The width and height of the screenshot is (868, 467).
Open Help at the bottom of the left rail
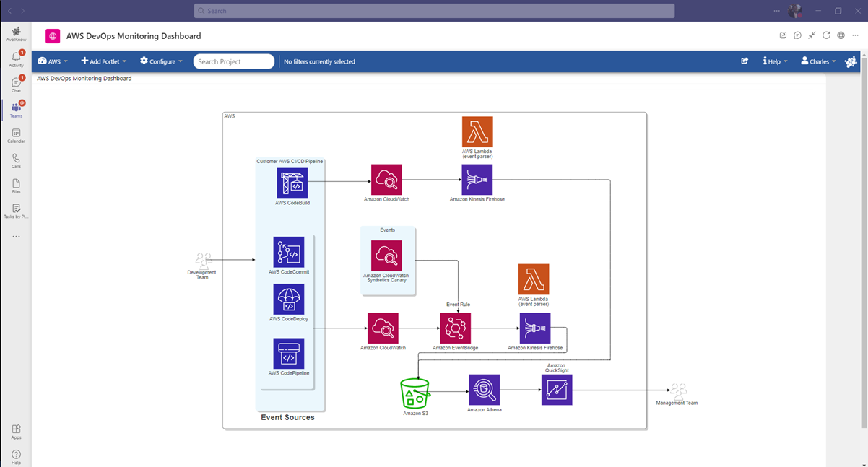(x=16, y=457)
